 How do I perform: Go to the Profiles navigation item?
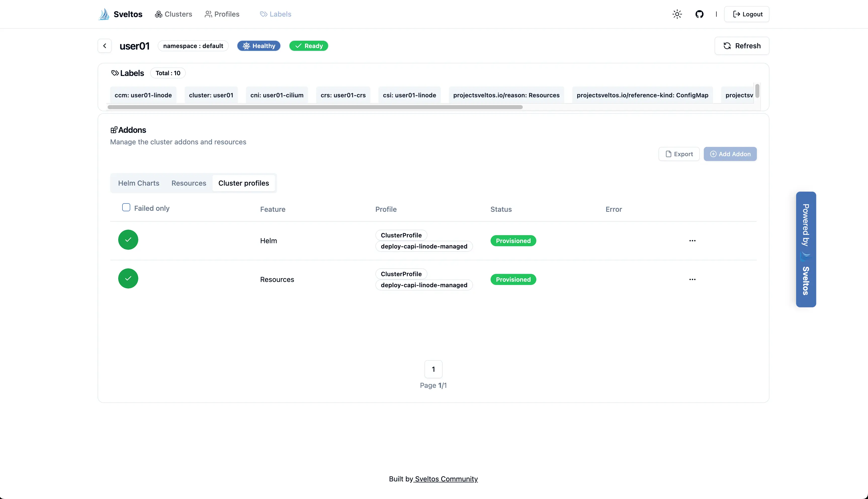coord(222,14)
